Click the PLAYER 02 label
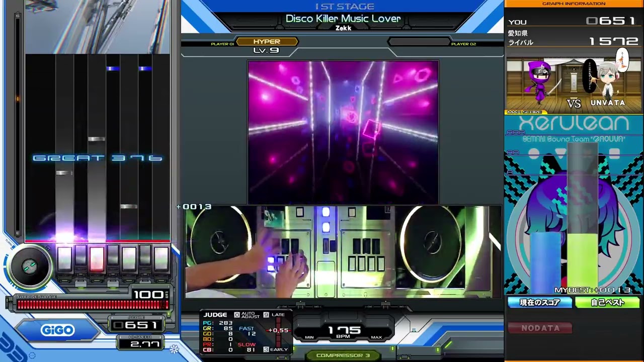644x362 pixels. [463, 44]
